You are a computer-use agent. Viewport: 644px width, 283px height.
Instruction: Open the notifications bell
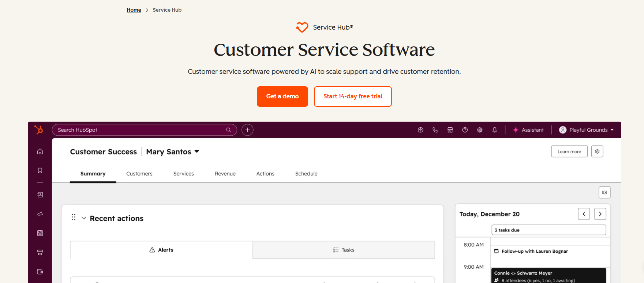click(x=494, y=130)
